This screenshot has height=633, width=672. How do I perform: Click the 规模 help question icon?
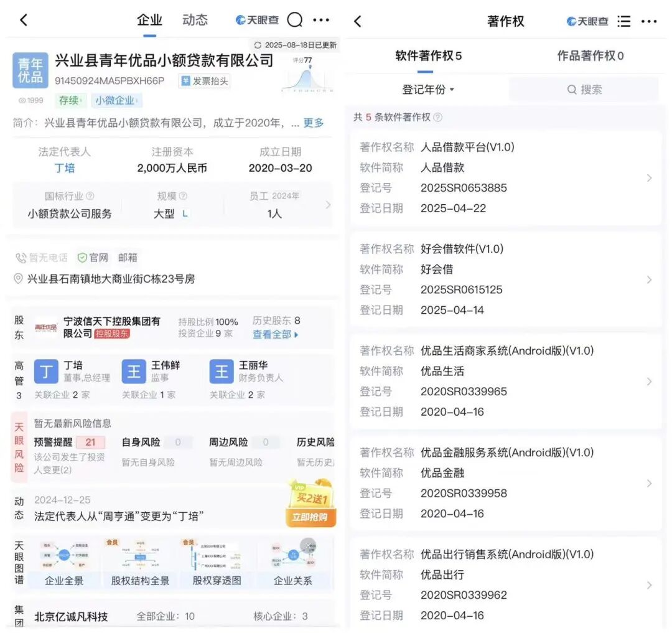pos(183,196)
